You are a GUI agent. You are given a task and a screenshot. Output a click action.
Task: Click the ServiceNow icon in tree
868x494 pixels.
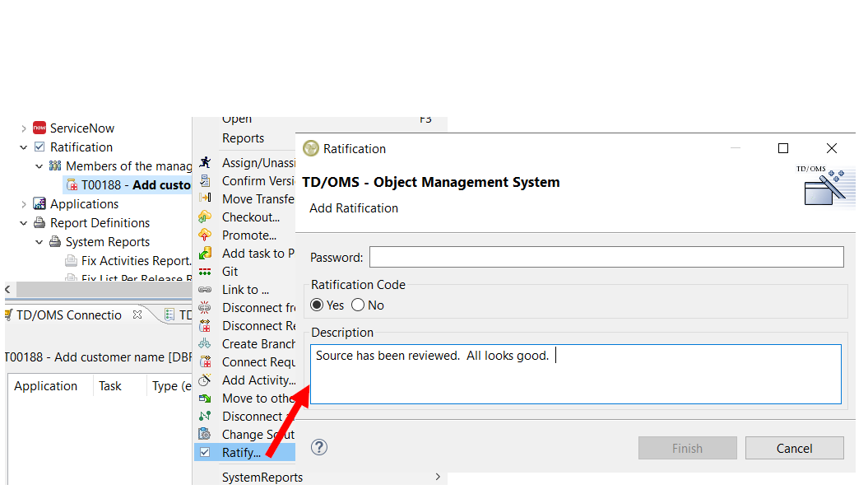[39, 128]
